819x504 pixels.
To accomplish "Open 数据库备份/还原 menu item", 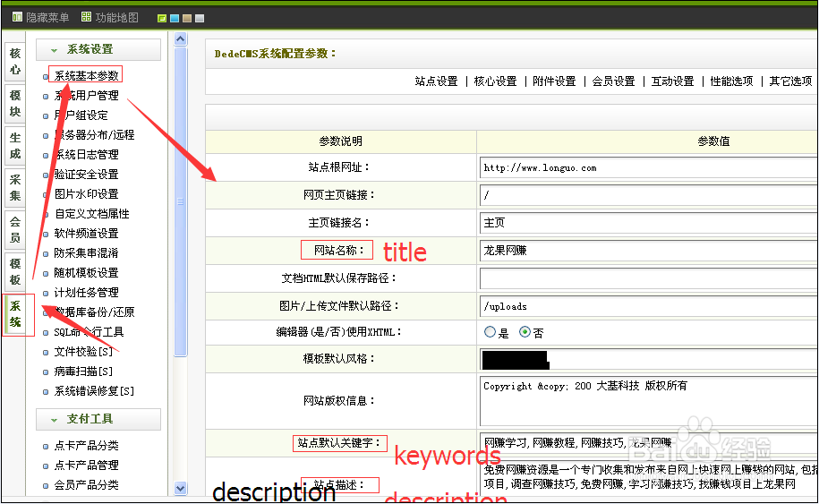I will click(95, 312).
